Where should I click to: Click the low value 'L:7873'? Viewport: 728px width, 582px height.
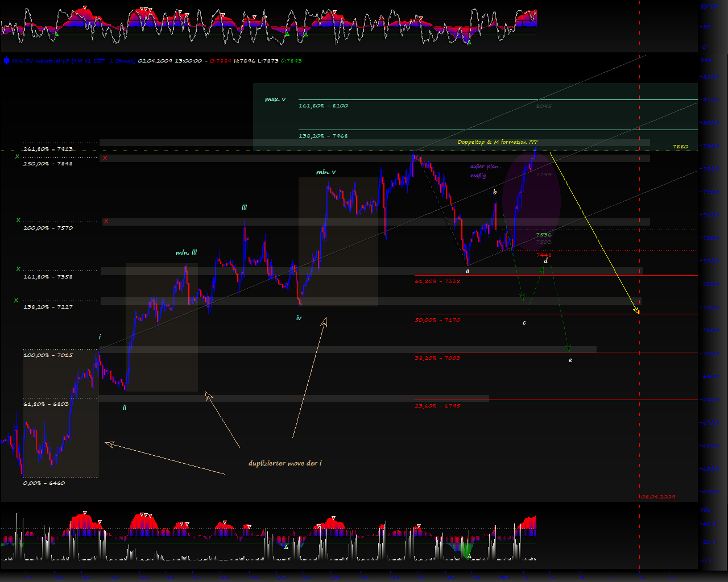point(268,60)
